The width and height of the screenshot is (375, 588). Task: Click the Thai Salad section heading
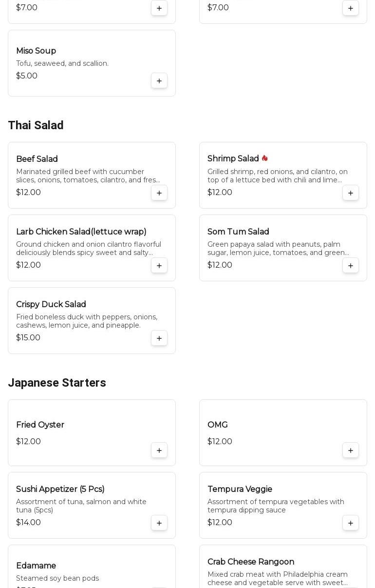pos(36,125)
